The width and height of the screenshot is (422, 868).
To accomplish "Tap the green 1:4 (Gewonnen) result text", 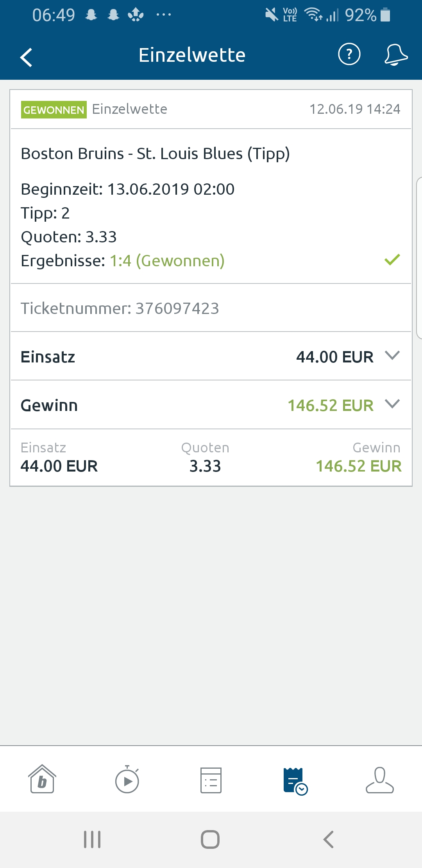I will (x=167, y=261).
